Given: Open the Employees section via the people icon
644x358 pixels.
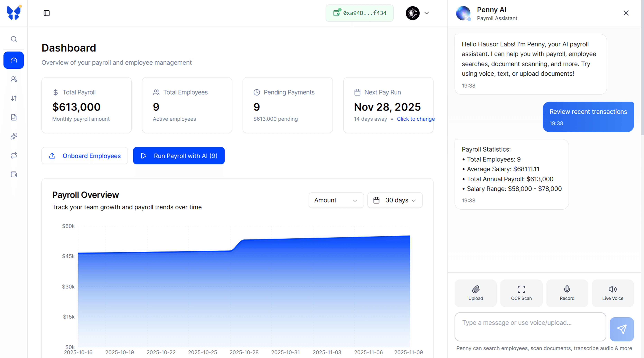Looking at the screenshot, I should (13, 79).
